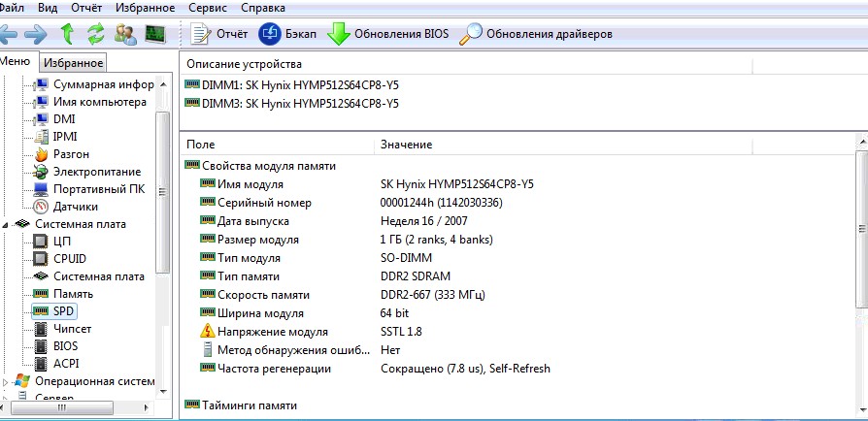Select IPMI in the tree
868x421 pixels.
(55, 137)
